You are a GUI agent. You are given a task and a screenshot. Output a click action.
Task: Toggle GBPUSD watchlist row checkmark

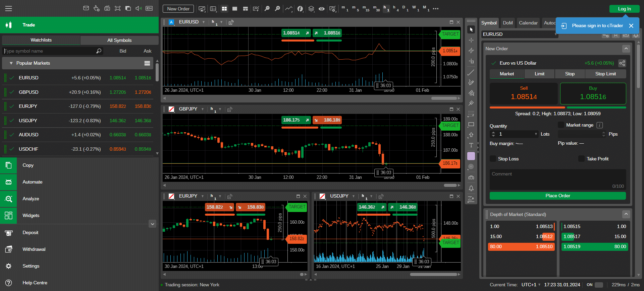(12, 92)
